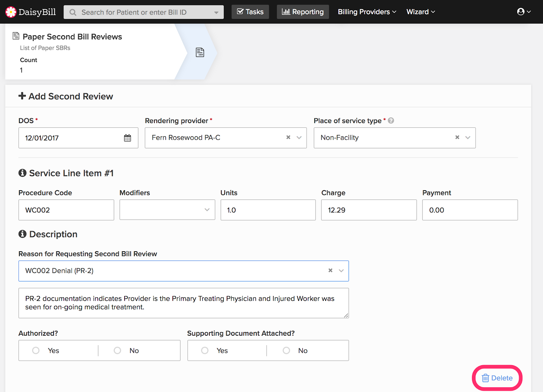Select Yes for Authorized
The width and height of the screenshot is (543, 392).
36,350
